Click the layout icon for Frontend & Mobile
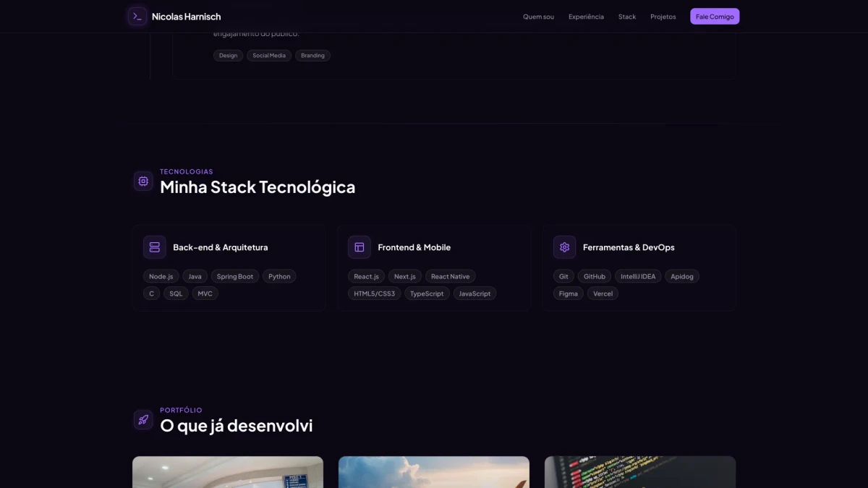The image size is (868, 488). pos(359,247)
